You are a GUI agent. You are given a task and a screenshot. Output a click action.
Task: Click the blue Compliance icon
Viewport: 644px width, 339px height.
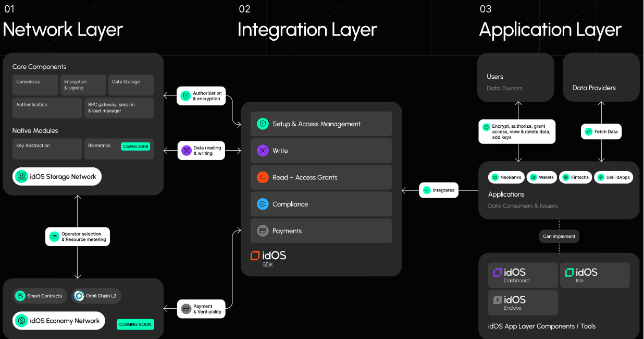tap(263, 204)
